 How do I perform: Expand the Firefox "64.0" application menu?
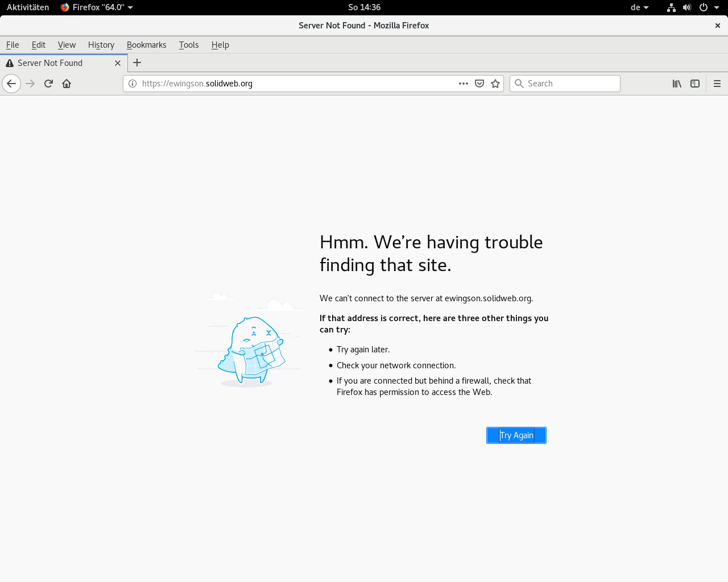(x=97, y=7)
